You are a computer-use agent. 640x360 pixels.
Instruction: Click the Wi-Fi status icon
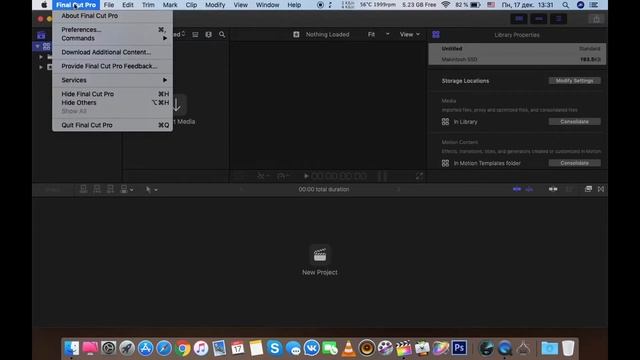446,5
